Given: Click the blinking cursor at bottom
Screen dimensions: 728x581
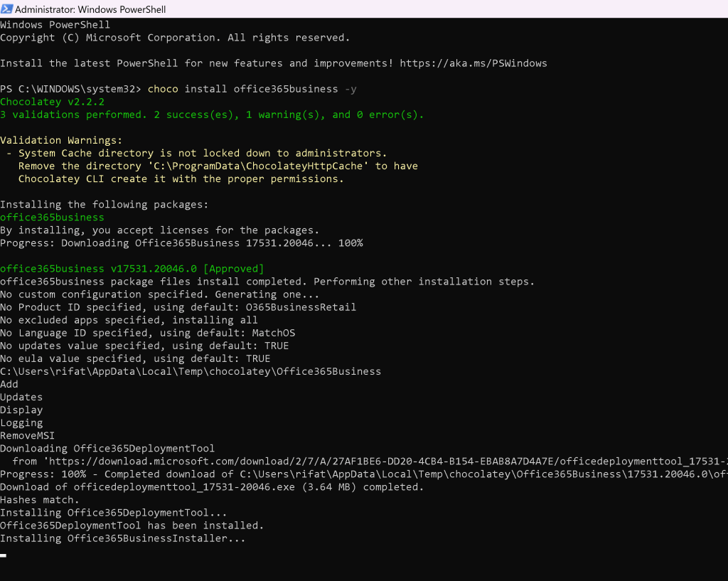Looking at the screenshot, I should tap(4, 555).
